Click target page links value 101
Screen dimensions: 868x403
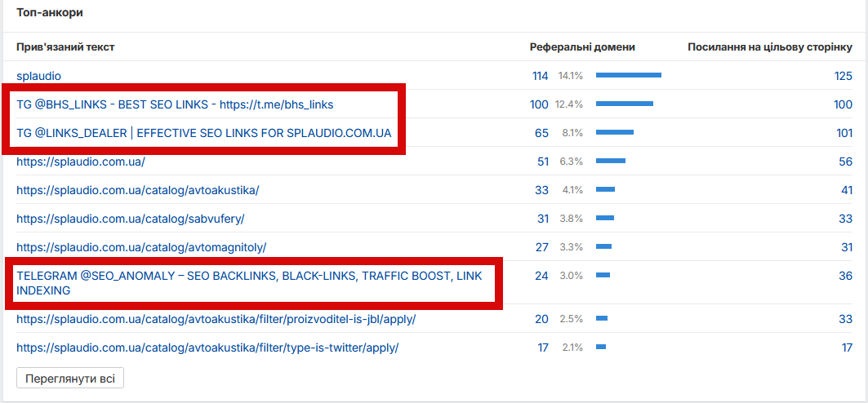pyautogui.click(x=844, y=133)
